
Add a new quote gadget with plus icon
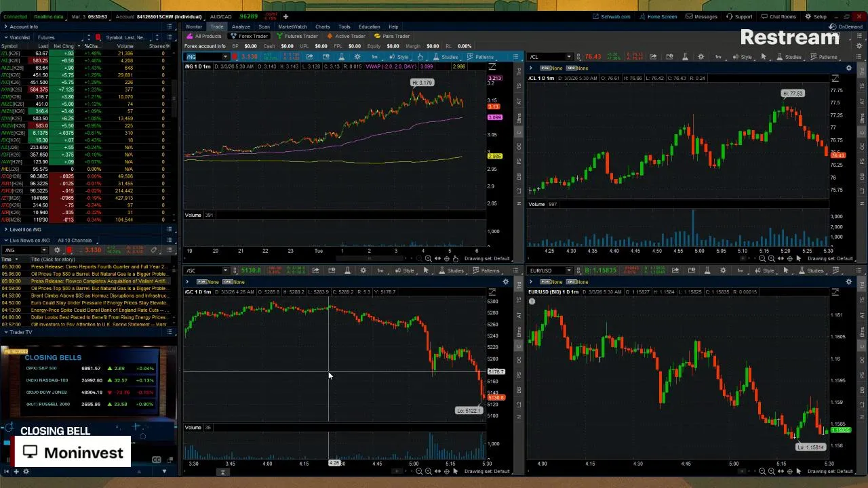(285, 16)
